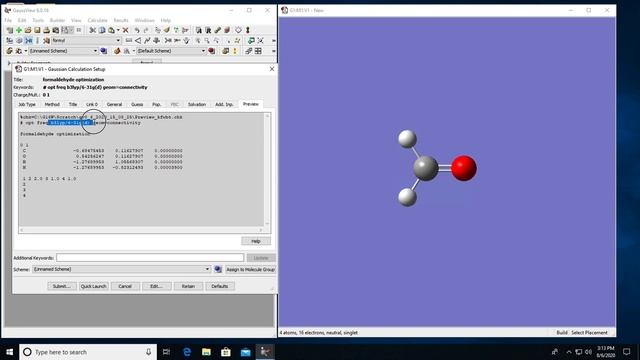Click the green plus add-molecule icon

(x=19, y=30)
